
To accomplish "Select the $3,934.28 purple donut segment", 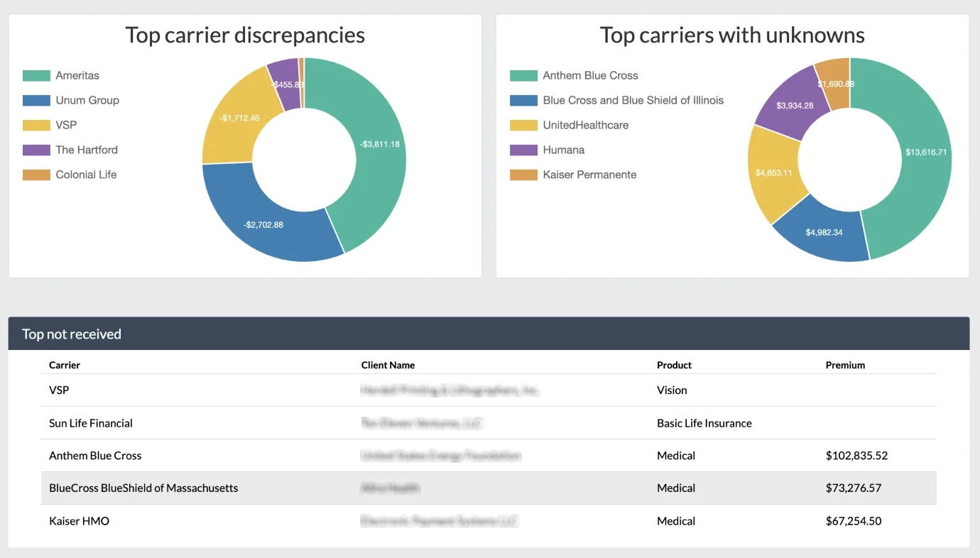I will [795, 106].
